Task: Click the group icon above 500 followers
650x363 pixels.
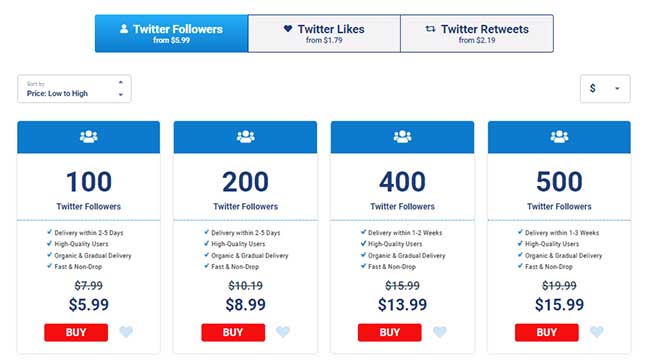Action: [x=559, y=136]
